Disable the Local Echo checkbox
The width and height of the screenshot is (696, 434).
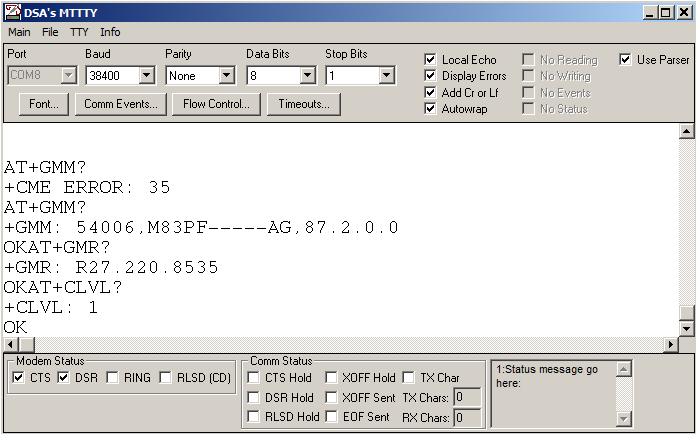(x=430, y=60)
